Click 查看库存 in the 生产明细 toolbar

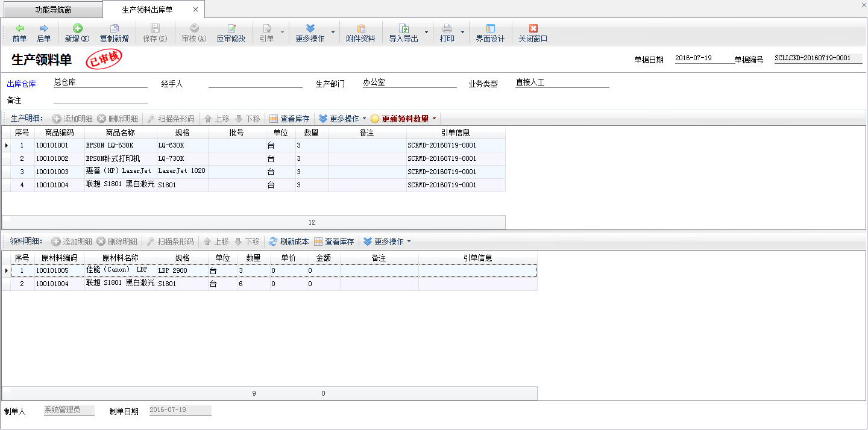point(289,119)
